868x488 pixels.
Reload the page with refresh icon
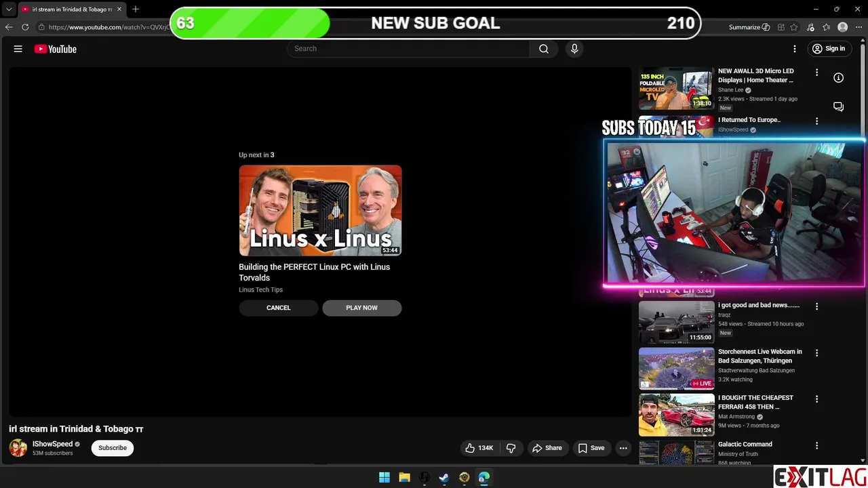click(x=25, y=27)
